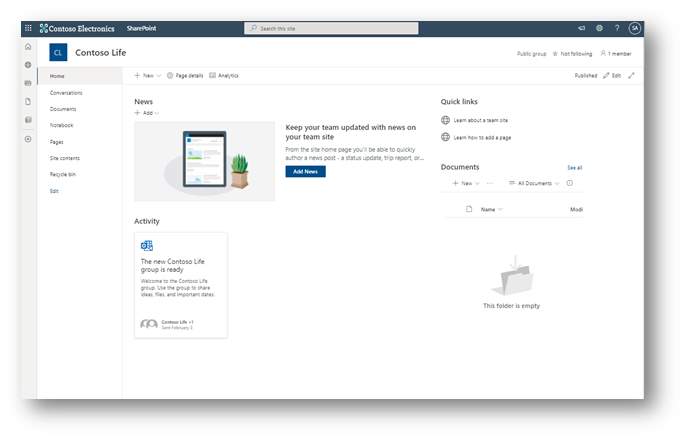Select Conversations in left navigation
This screenshot has width=687, height=441.
[66, 93]
